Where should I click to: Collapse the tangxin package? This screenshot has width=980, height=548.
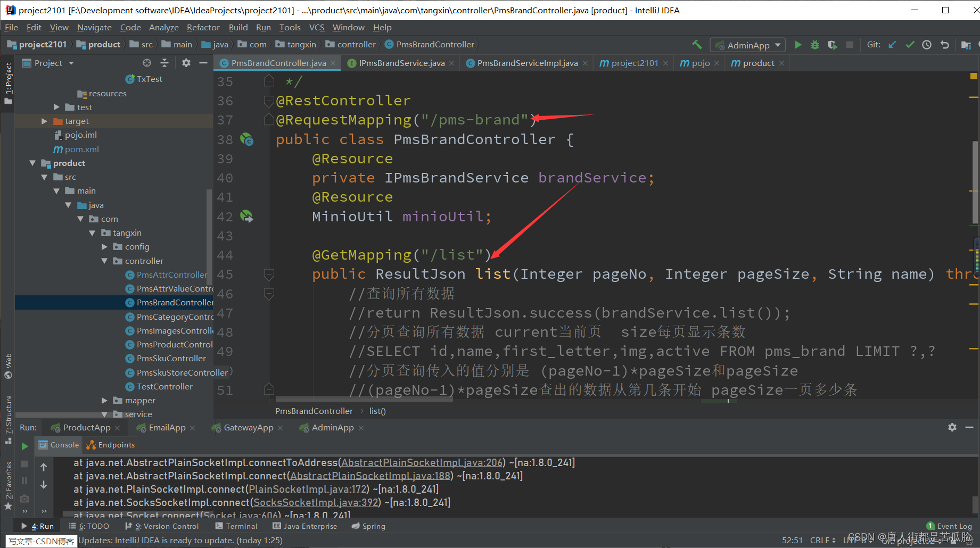pyautogui.click(x=92, y=233)
